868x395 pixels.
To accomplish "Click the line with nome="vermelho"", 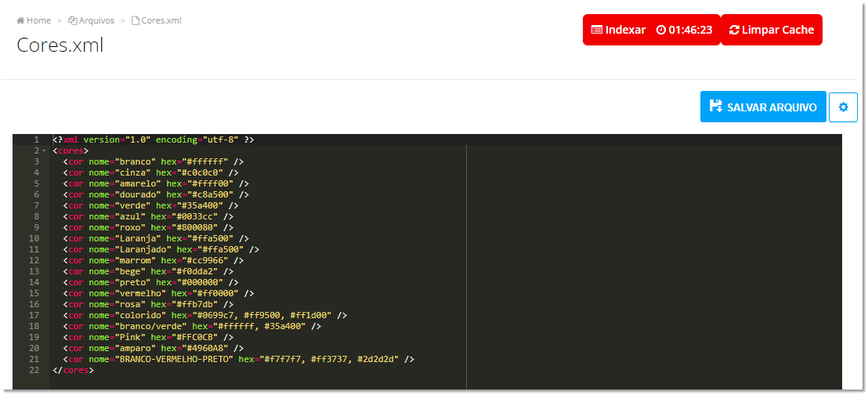I will (x=158, y=293).
